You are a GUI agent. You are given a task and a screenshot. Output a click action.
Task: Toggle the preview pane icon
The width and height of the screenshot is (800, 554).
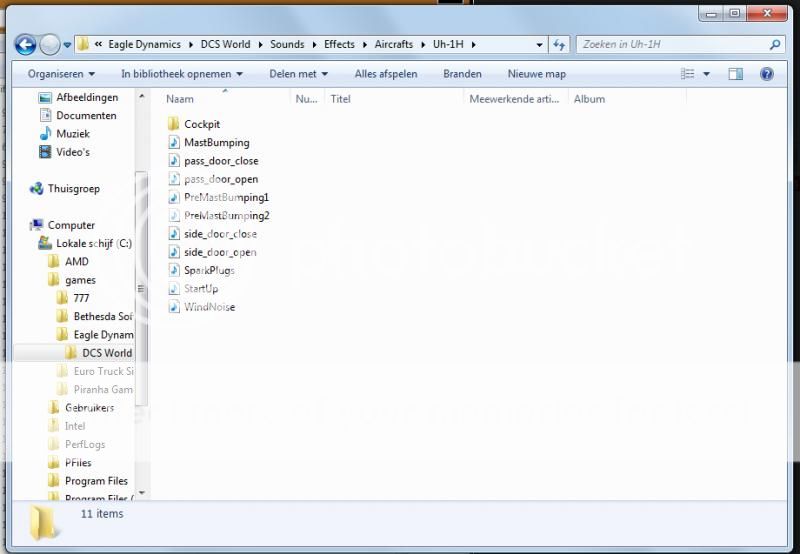pos(736,74)
